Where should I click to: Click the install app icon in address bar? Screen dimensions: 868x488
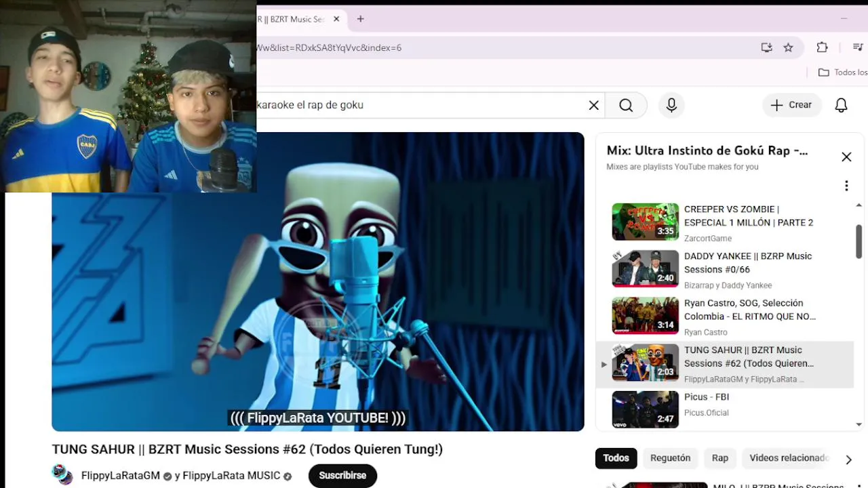click(x=766, y=47)
